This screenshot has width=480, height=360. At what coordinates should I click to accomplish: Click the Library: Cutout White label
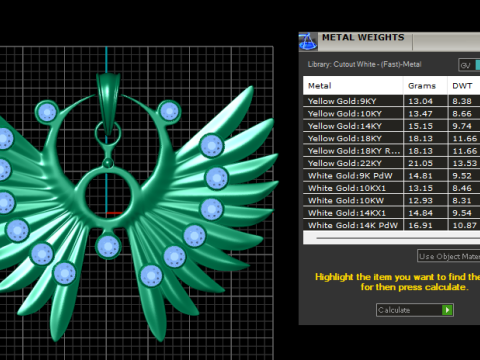[x=364, y=64]
